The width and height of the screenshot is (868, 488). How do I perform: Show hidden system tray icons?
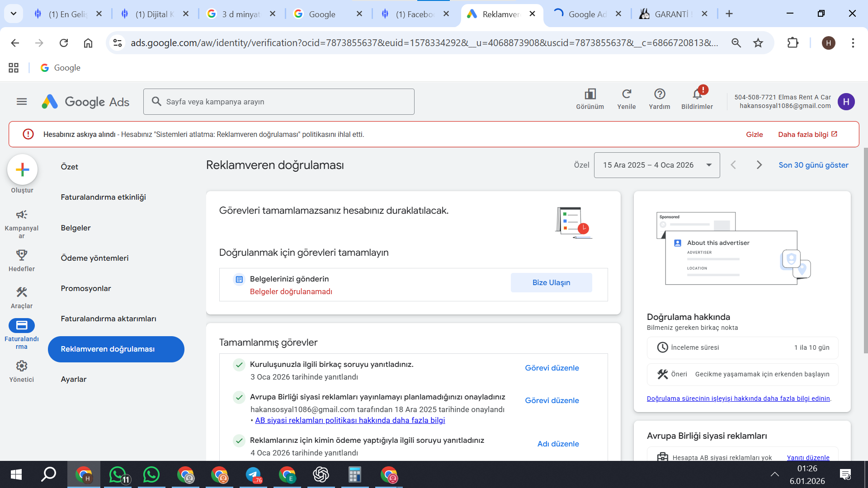(775, 475)
